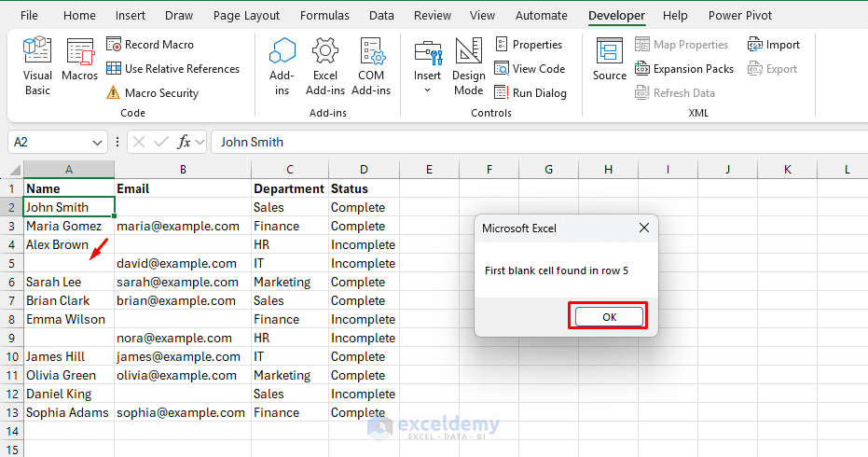Open the Add-ins dialog
The width and height of the screenshot is (868, 457).
(x=282, y=66)
